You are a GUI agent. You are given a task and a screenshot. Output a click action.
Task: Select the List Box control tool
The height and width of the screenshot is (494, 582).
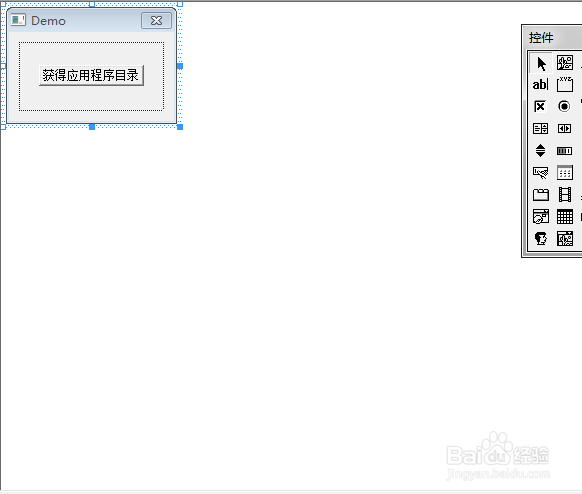pos(540,128)
